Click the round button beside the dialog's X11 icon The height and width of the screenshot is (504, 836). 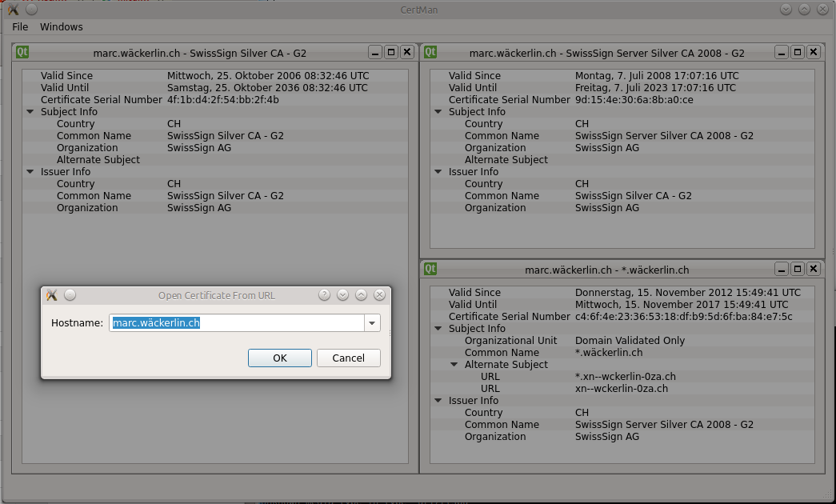point(70,295)
